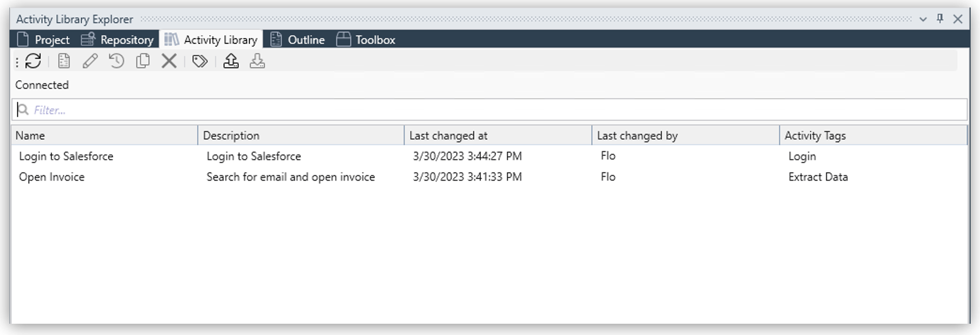Switch to the Project tab
980x335 pixels.
(x=45, y=39)
